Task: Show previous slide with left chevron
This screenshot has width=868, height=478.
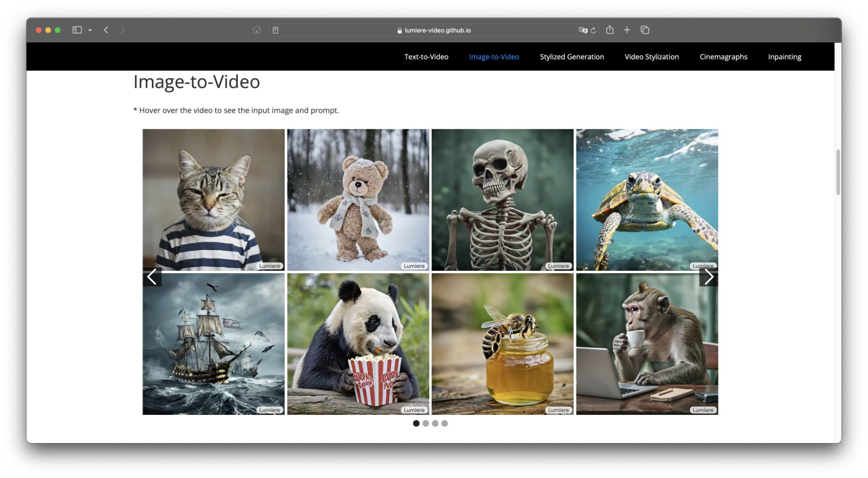Action: 152,277
